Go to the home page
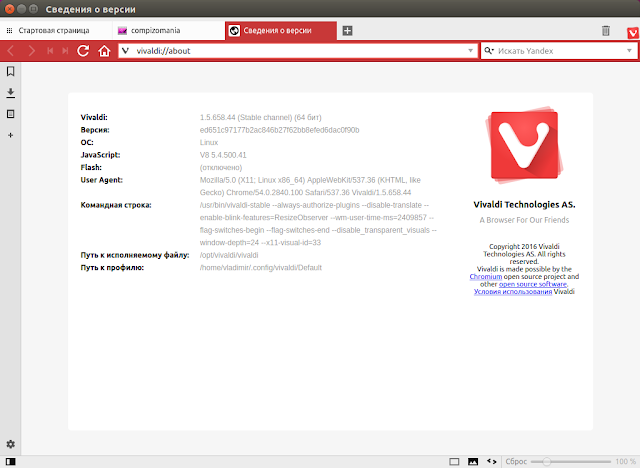This screenshot has height=468, width=640. click(x=104, y=51)
